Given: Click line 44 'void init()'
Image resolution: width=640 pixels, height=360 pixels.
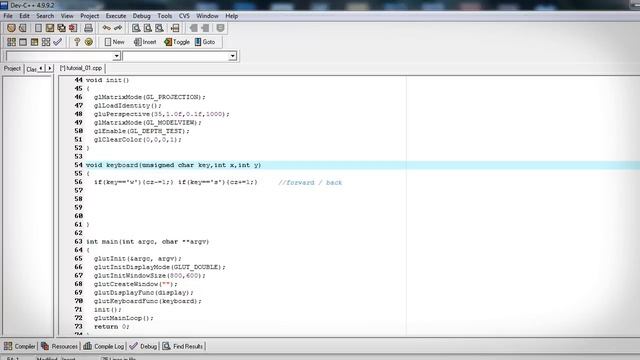Looking at the screenshot, I should click(107, 80).
